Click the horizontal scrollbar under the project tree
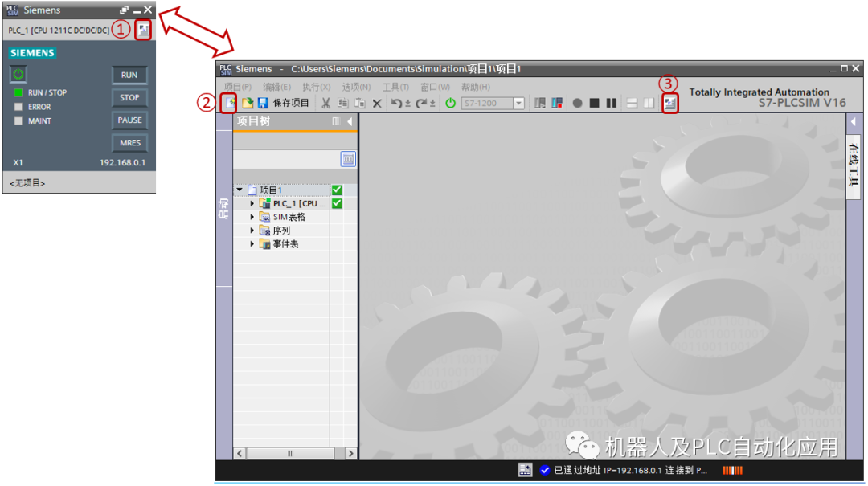The image size is (868, 486). (x=291, y=453)
